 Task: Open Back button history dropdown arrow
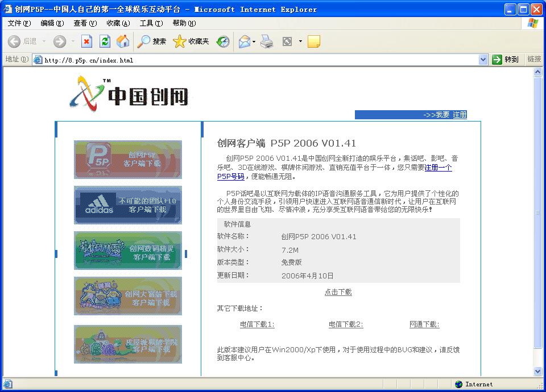point(44,41)
